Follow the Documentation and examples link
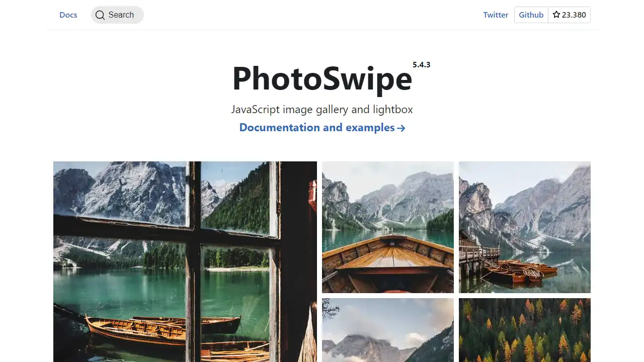The image size is (644, 362). pos(317,127)
